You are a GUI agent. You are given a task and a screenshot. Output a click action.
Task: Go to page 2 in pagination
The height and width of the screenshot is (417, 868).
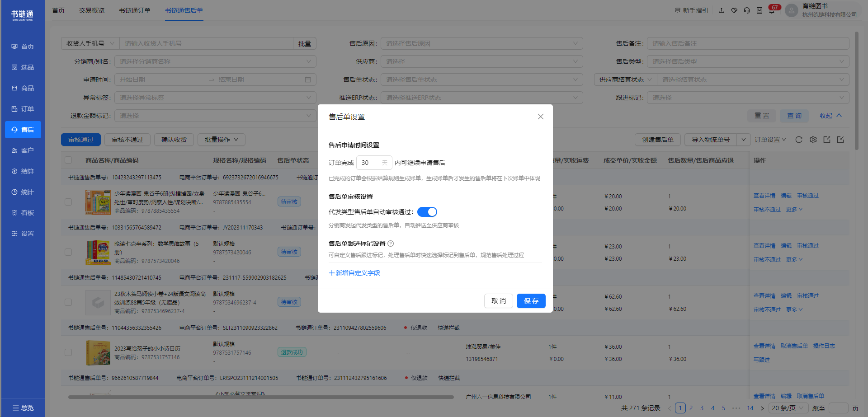pos(691,408)
